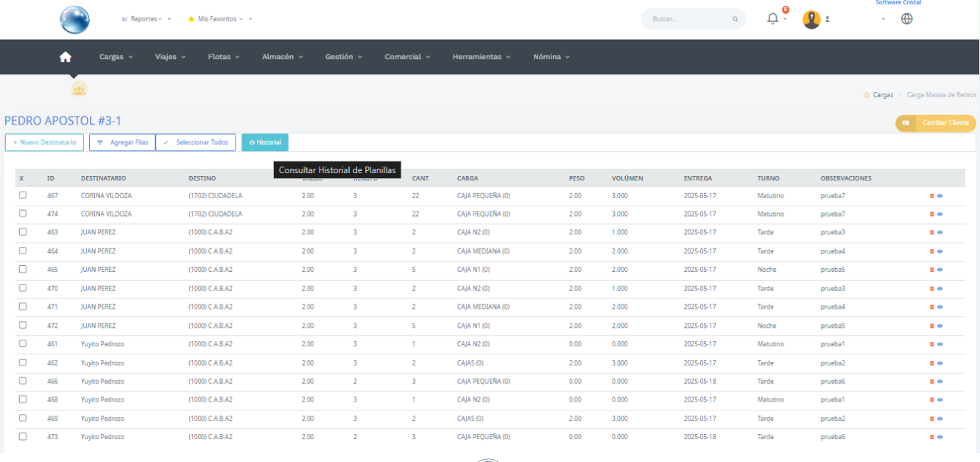Tick the checkbox for row 470
The height and width of the screenshot is (462, 980).
click(x=23, y=288)
